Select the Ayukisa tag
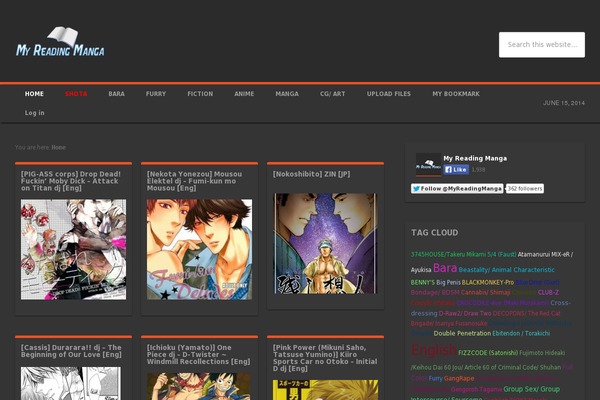600x400 pixels. 421,270
